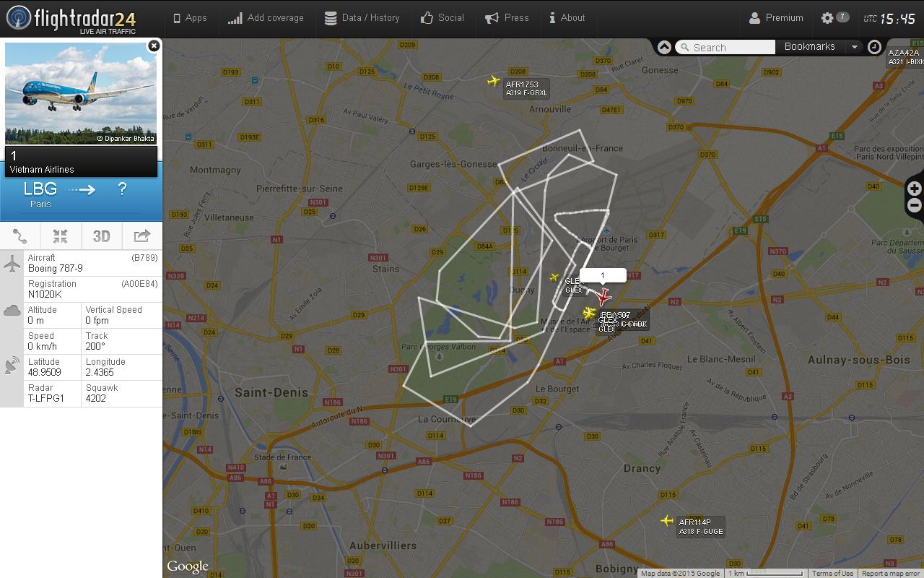Click the Premium account button
924x578 pixels.
[776, 18]
